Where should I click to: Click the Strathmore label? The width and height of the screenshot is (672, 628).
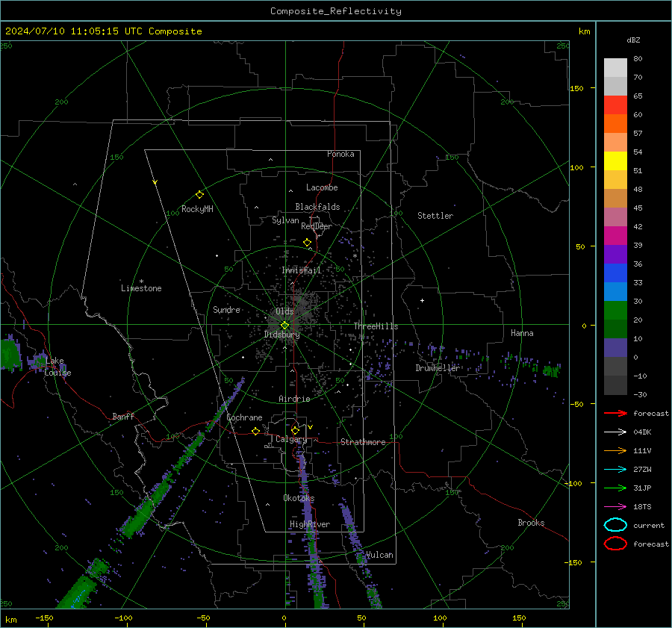point(363,442)
